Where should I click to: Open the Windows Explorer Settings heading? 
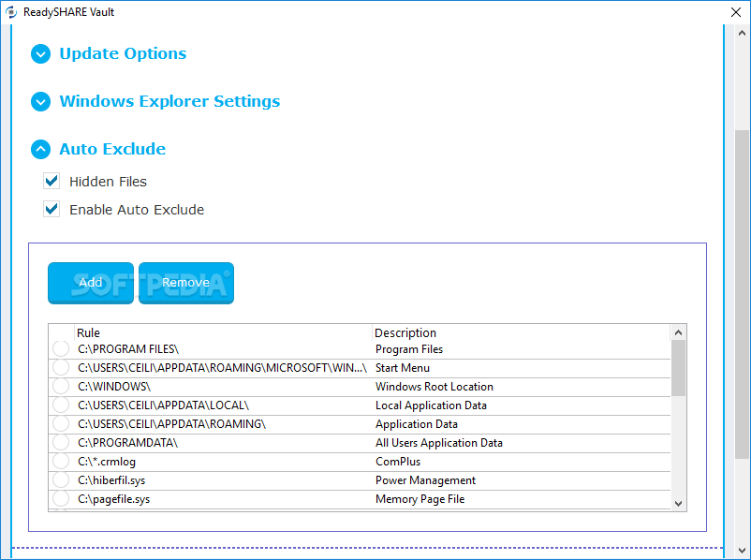[169, 101]
